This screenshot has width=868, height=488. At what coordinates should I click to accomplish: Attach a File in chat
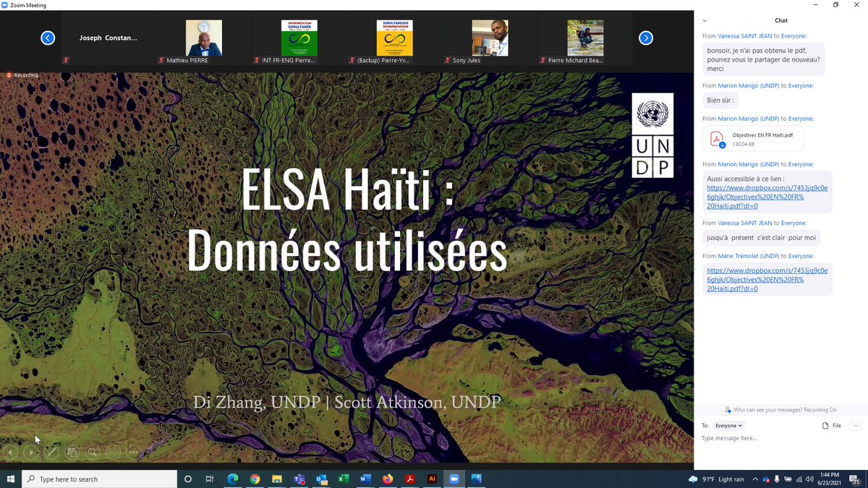[832, 426]
